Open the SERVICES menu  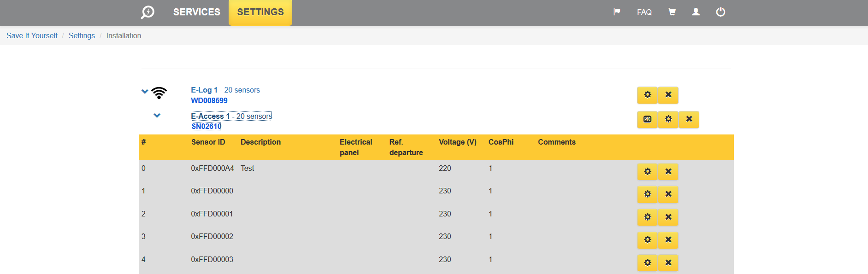point(197,12)
